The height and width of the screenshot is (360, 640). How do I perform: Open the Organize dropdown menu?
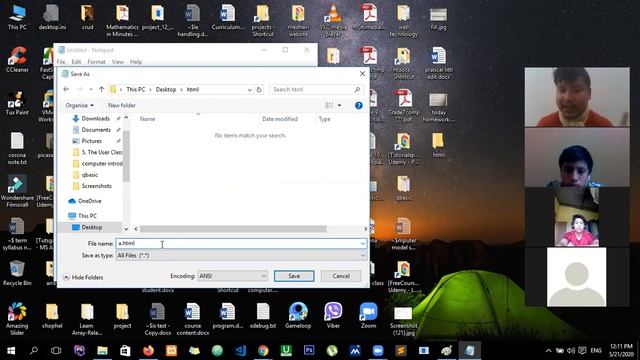click(79, 105)
